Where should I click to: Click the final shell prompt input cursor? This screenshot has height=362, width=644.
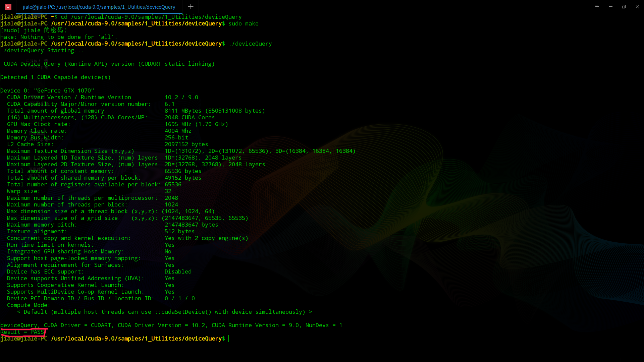tap(229, 339)
